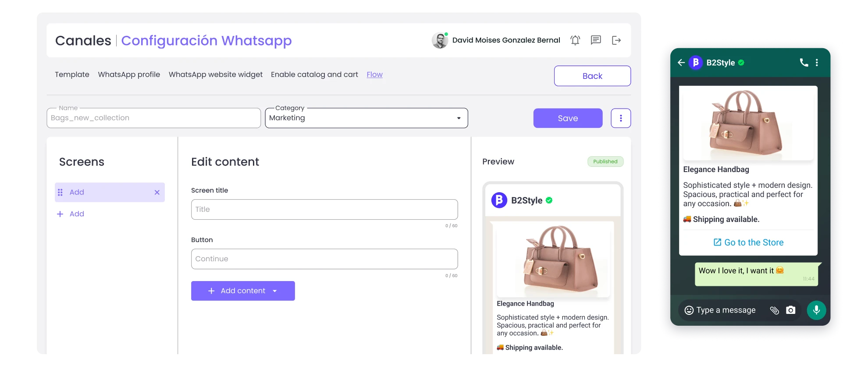Tap the phone call icon in the WhatsApp mockup
This screenshot has width=868, height=366.
point(804,63)
